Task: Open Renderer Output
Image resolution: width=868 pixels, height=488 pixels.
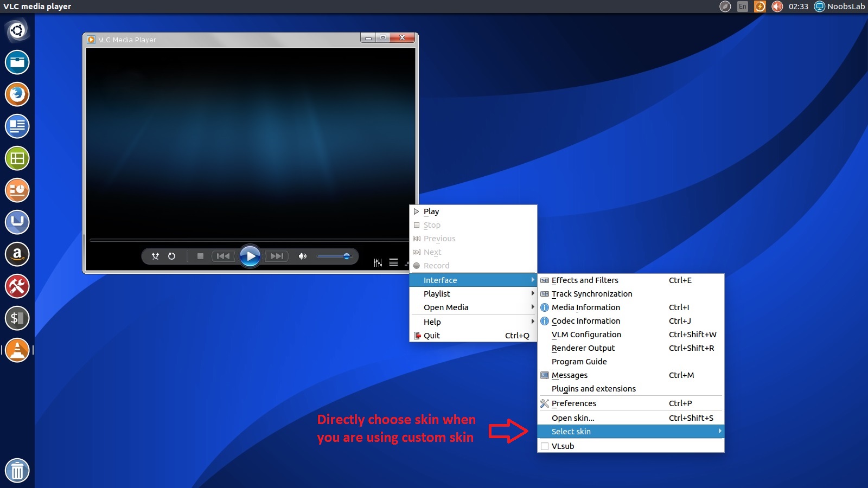Action: 631,348
